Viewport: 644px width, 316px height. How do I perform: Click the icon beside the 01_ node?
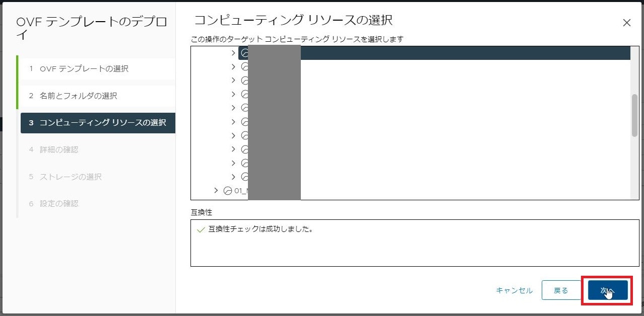(227, 191)
